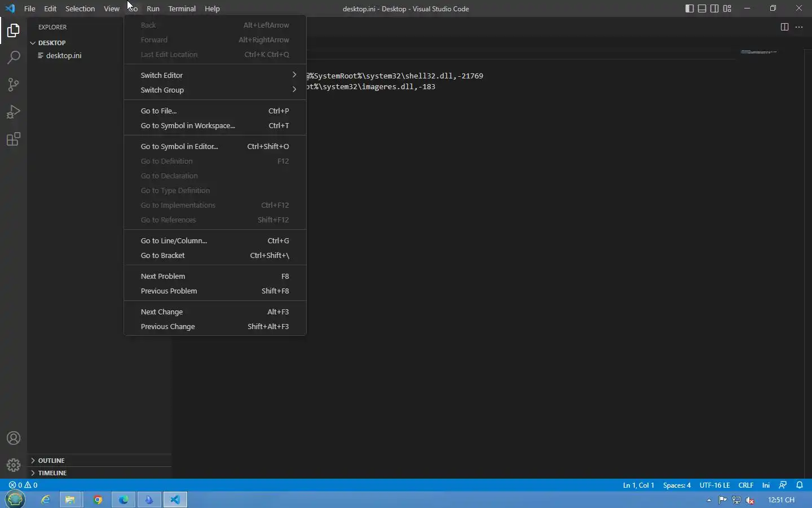Select desktop.ini in Explorer tree
812x508 pixels.
[x=99, y=55]
